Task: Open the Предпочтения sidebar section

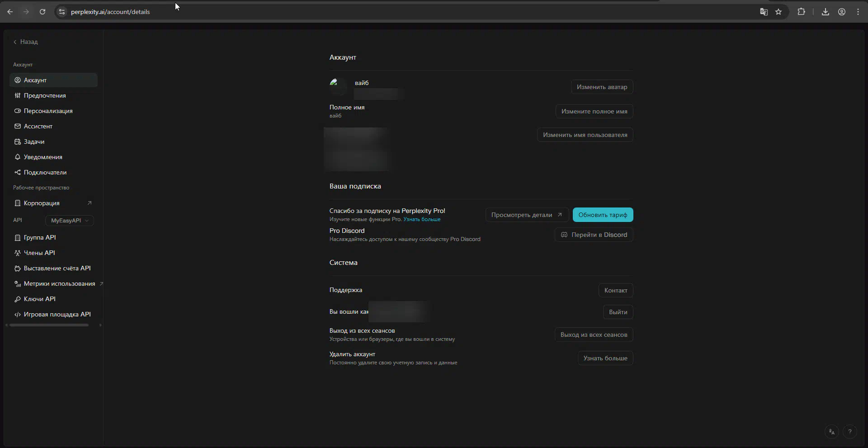Action: click(x=45, y=95)
